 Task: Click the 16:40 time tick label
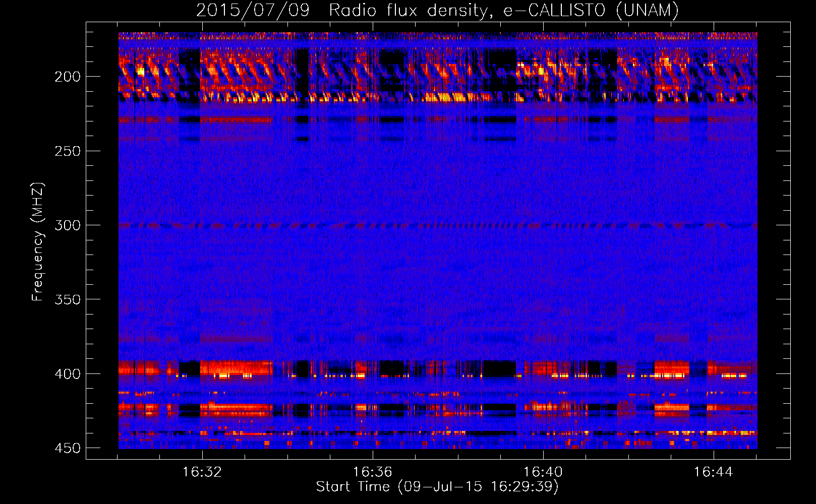(543, 472)
